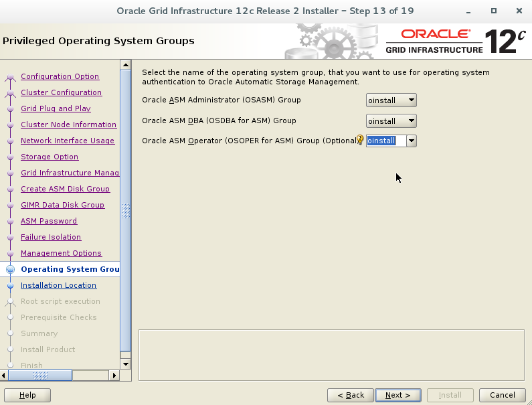Click the Oracle ASM Administrator (OSASM) Group label
Image resolution: width=532 pixels, height=405 pixels.
point(221,100)
